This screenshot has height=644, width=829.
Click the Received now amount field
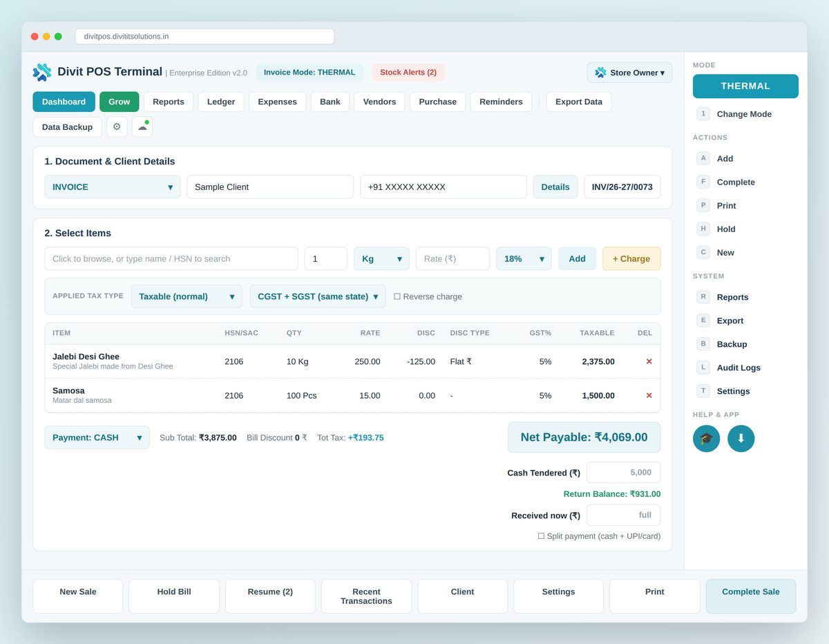(623, 515)
